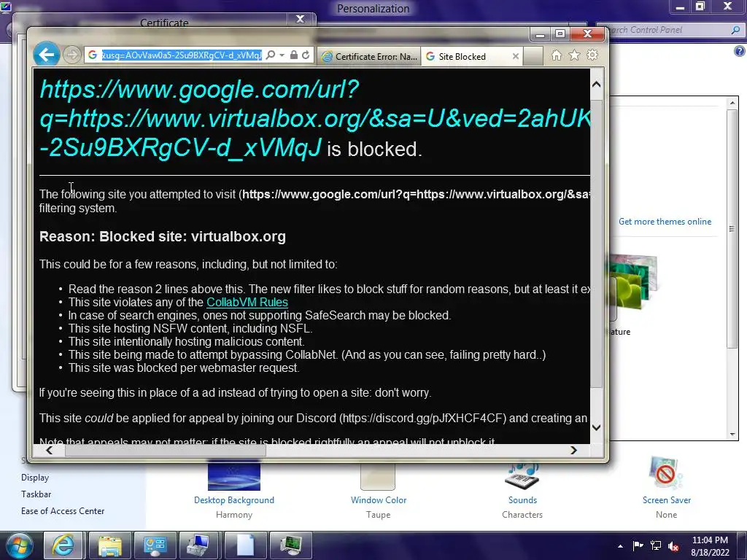Viewport: 747px width, 560px height.
Task: Click the Sounds keyboard-and-notes icon
Action: (x=522, y=475)
